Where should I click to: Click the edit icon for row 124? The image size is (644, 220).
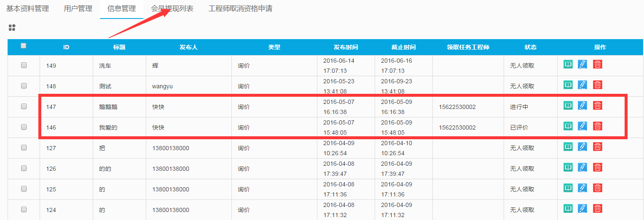(582, 208)
